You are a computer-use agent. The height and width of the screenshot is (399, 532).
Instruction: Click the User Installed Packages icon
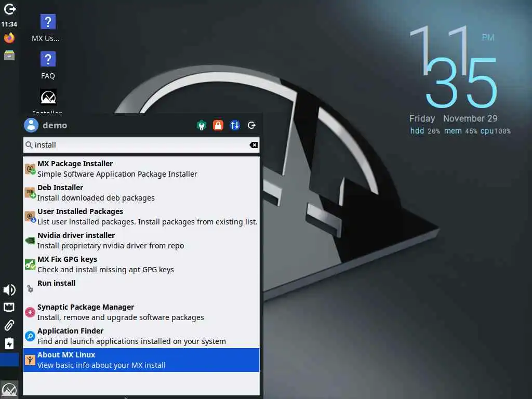pos(30,217)
